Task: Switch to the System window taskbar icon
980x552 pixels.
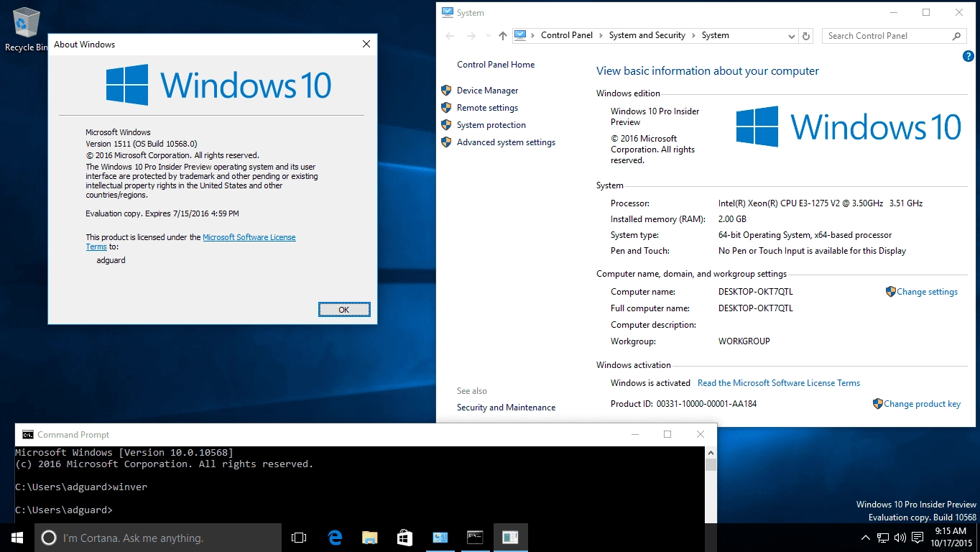Action: click(x=440, y=538)
